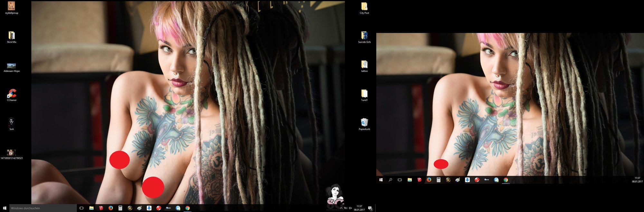
Task: Open File Explorer on the left taskbar
Action: point(91,208)
